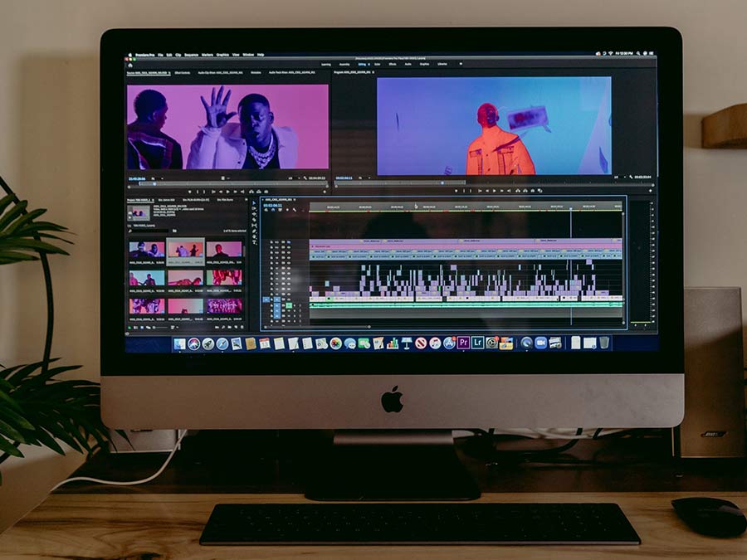Open Program monitor playback resolution dropdown
The width and height of the screenshot is (747, 560).
click(x=616, y=178)
